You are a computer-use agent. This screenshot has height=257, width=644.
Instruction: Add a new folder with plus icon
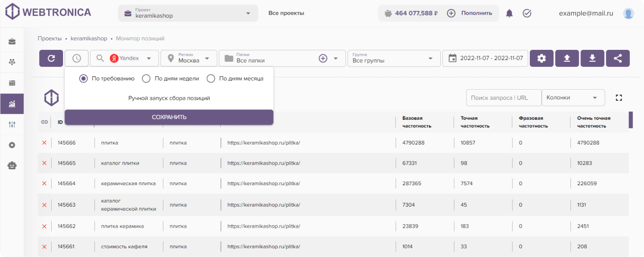tap(323, 58)
